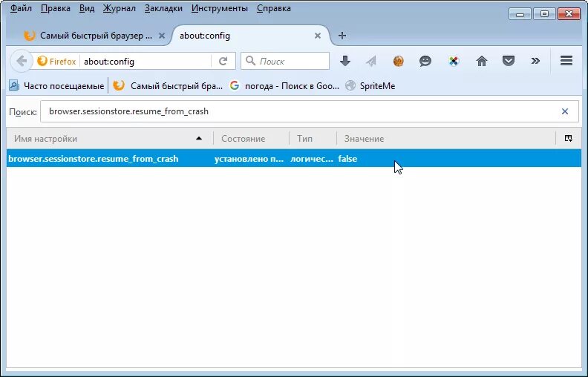This screenshot has height=377, width=588.
Task: Open the Вид menu
Action: tap(87, 8)
